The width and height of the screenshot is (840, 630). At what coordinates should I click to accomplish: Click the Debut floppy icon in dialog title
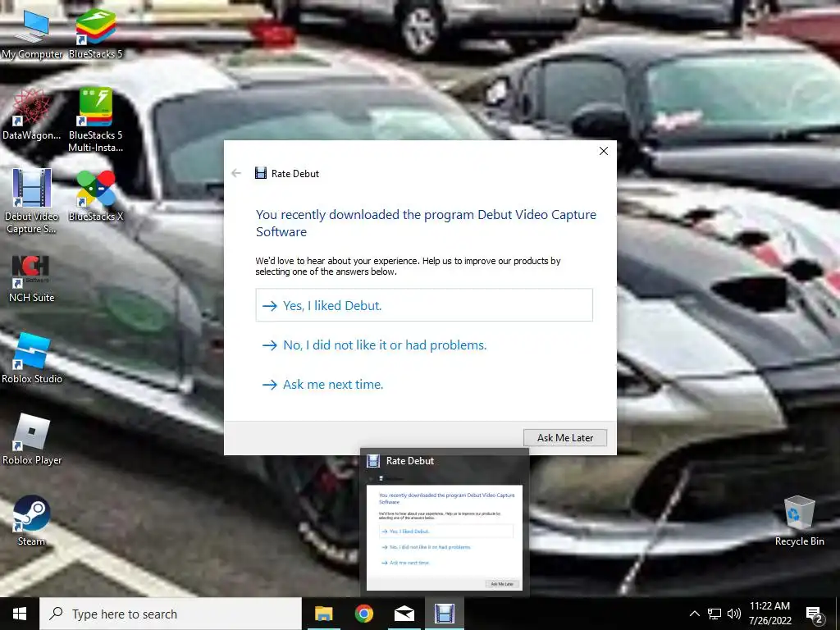[x=261, y=173]
